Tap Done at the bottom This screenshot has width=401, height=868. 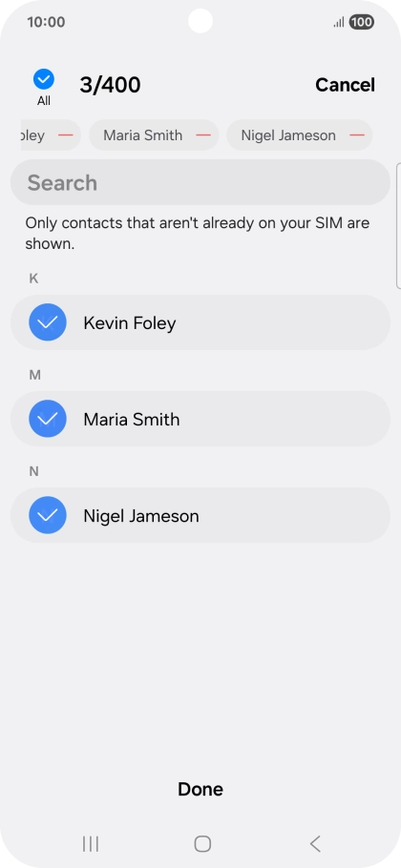click(200, 789)
